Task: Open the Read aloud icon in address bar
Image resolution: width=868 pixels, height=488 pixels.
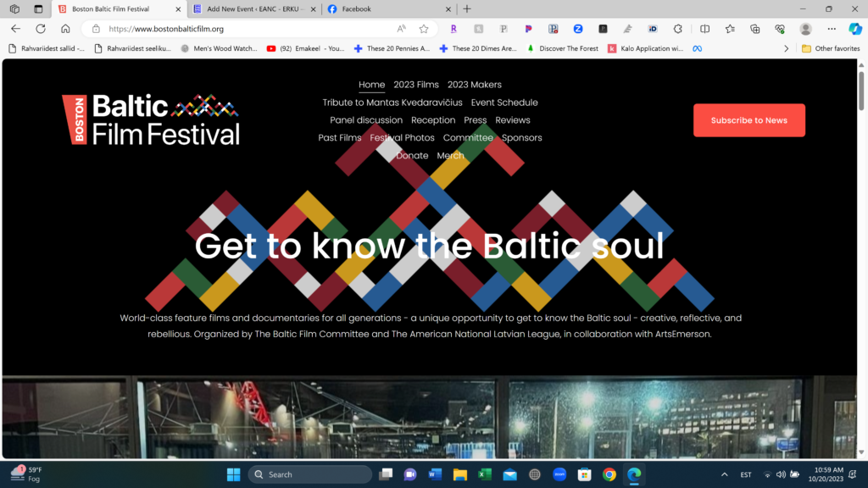Action: click(402, 29)
